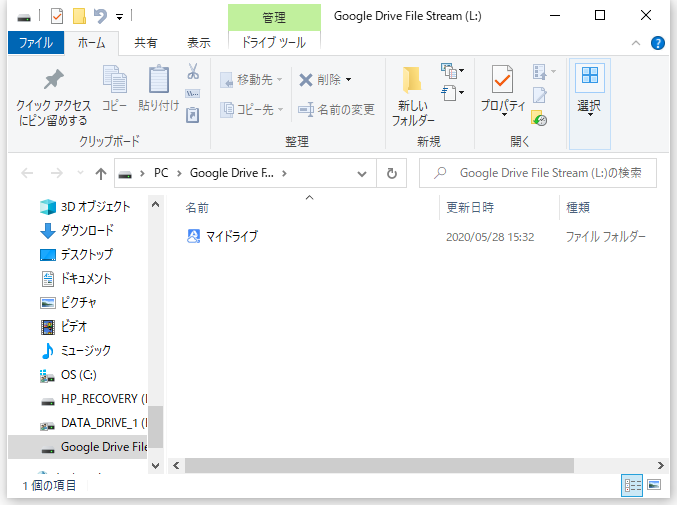Select the マイドライブ folder

point(222,237)
